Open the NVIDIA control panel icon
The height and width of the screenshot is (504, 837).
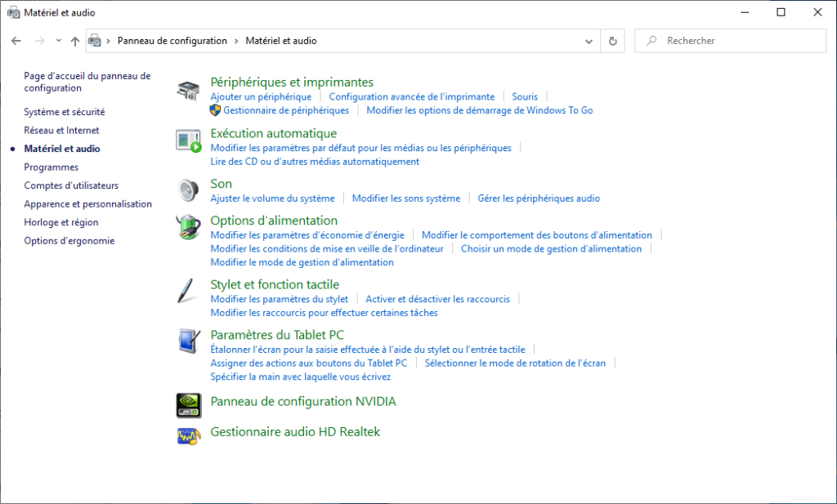188,405
